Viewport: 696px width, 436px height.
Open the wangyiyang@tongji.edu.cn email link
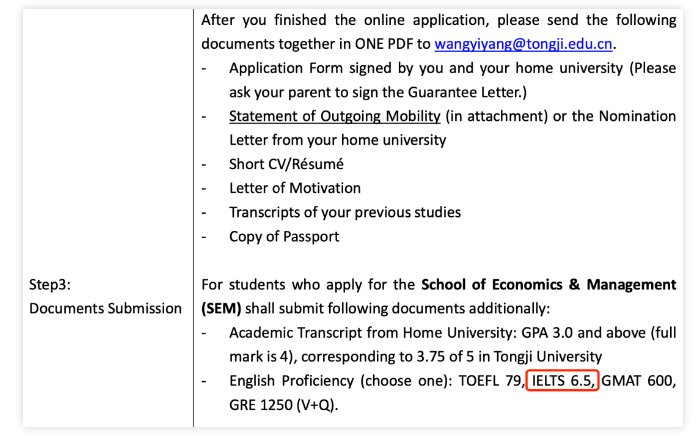(523, 44)
